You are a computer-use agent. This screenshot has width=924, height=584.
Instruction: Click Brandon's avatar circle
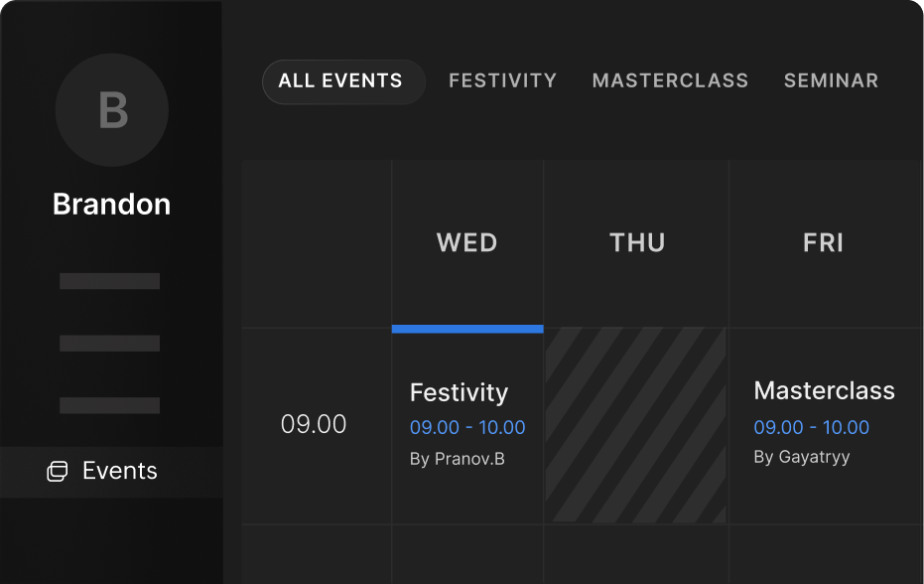[x=112, y=110]
